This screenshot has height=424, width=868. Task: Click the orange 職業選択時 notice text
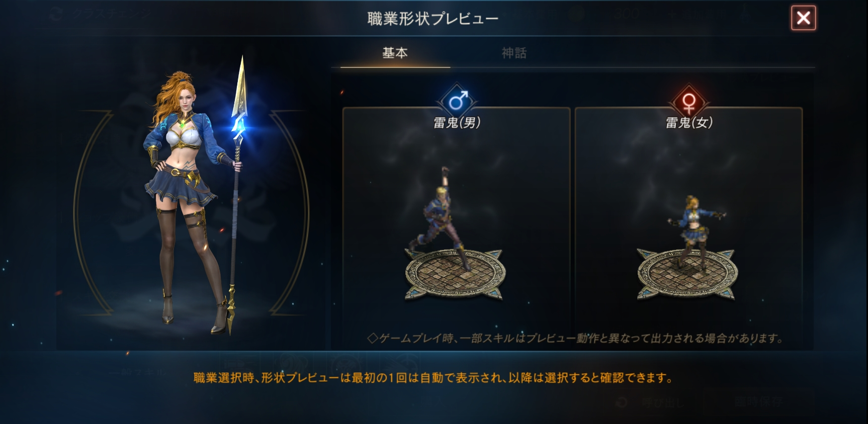433,378
